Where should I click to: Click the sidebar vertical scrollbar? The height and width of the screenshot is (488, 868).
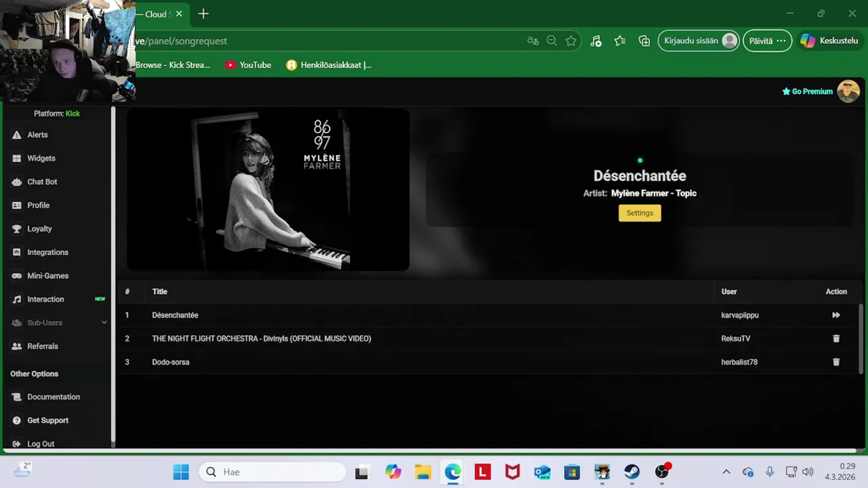pyautogui.click(x=113, y=274)
